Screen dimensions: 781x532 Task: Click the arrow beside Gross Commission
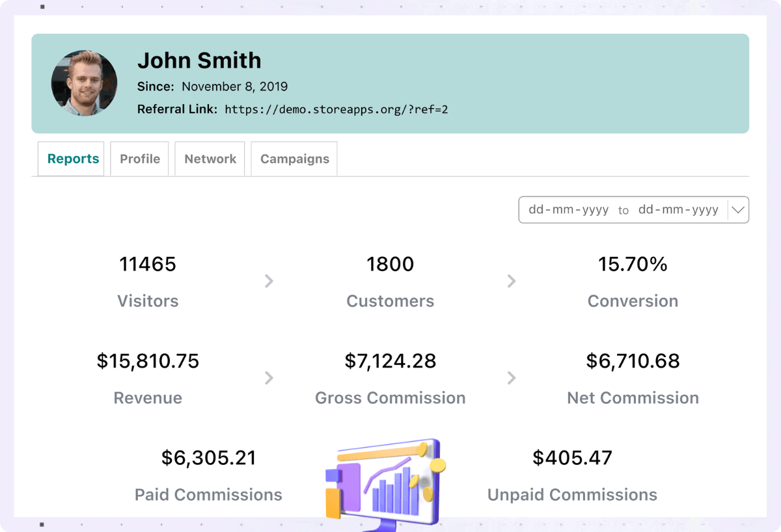point(512,378)
